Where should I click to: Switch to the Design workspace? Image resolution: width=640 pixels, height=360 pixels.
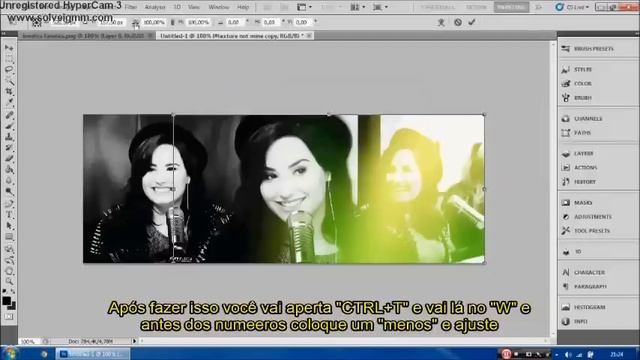pyautogui.click(x=476, y=7)
